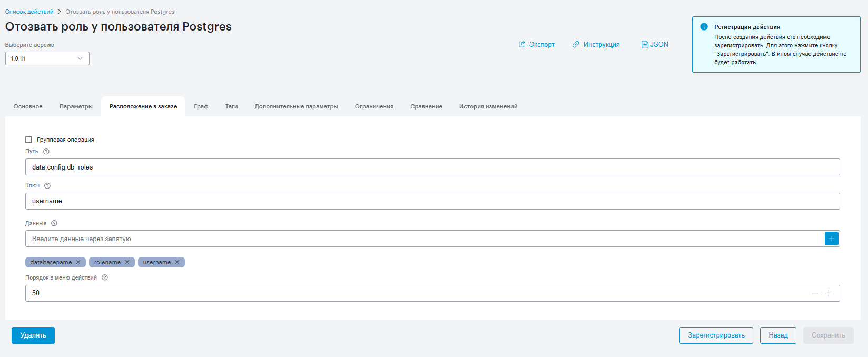Go to the Ограничения tab
Image resolution: width=868 pixels, height=357 pixels.
coord(374,106)
